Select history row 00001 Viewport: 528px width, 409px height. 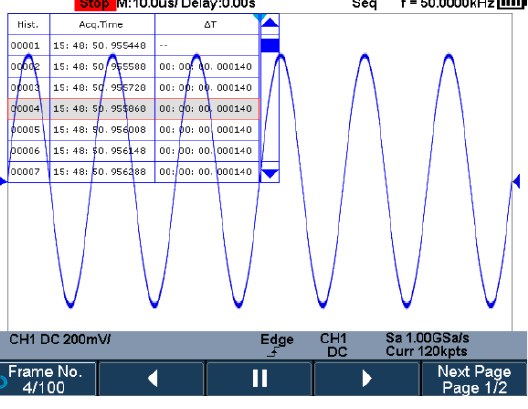[133, 45]
